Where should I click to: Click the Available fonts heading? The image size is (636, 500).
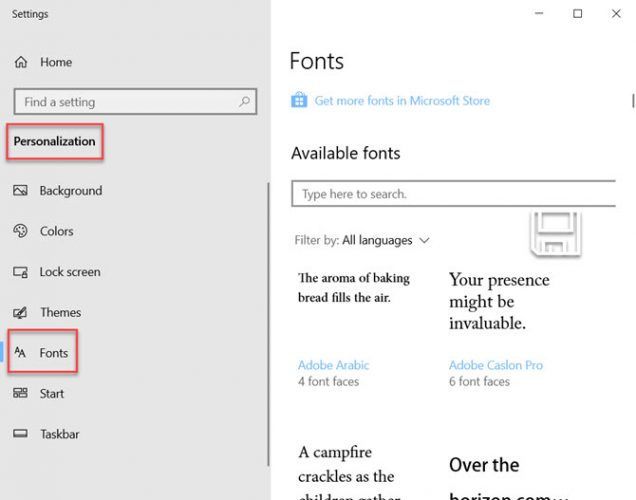[x=346, y=153]
